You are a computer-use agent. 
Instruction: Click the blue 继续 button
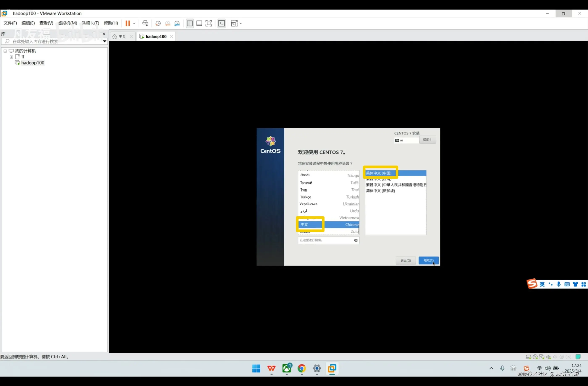pos(428,260)
